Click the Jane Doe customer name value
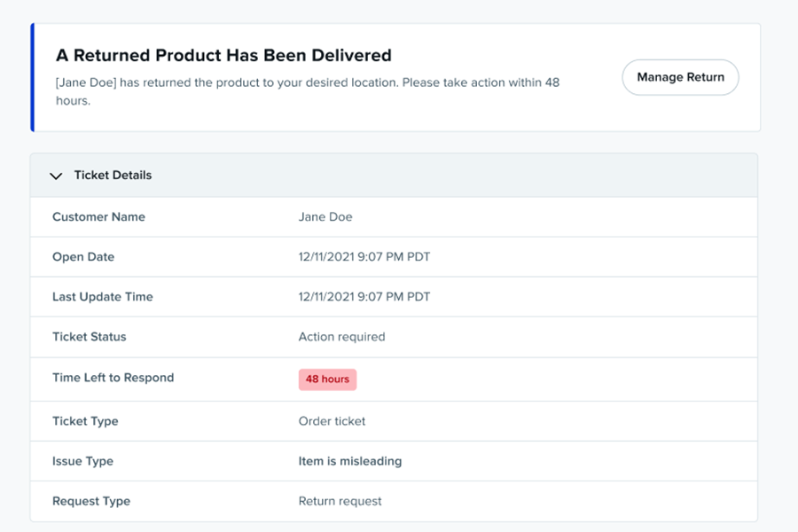Image resolution: width=798 pixels, height=532 pixels. pyautogui.click(x=325, y=217)
